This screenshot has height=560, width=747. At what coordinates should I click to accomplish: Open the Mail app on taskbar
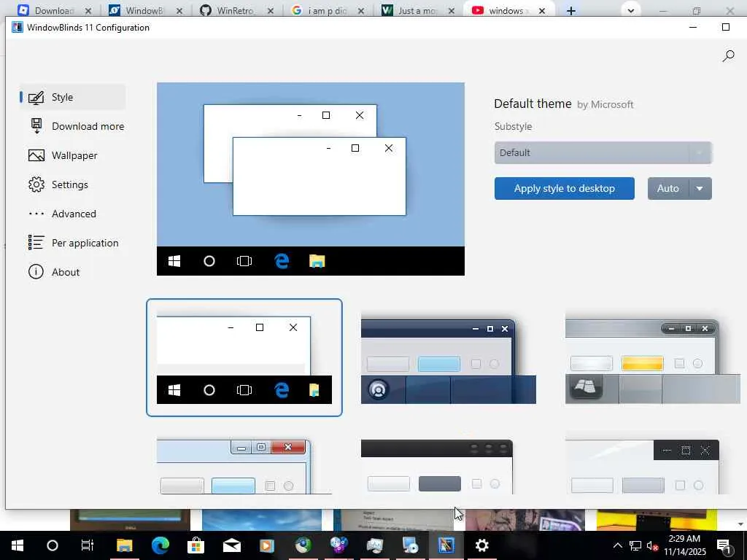click(231, 545)
